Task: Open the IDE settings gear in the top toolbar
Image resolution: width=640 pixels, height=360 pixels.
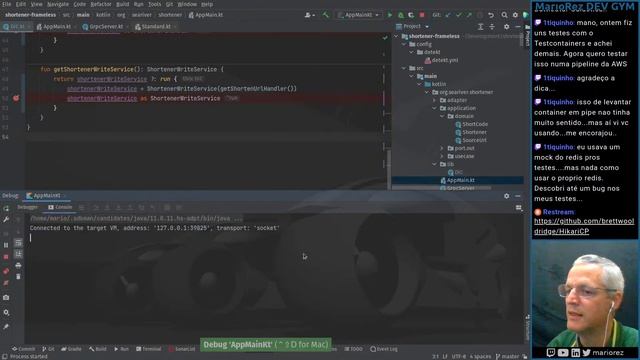Action: [515, 15]
